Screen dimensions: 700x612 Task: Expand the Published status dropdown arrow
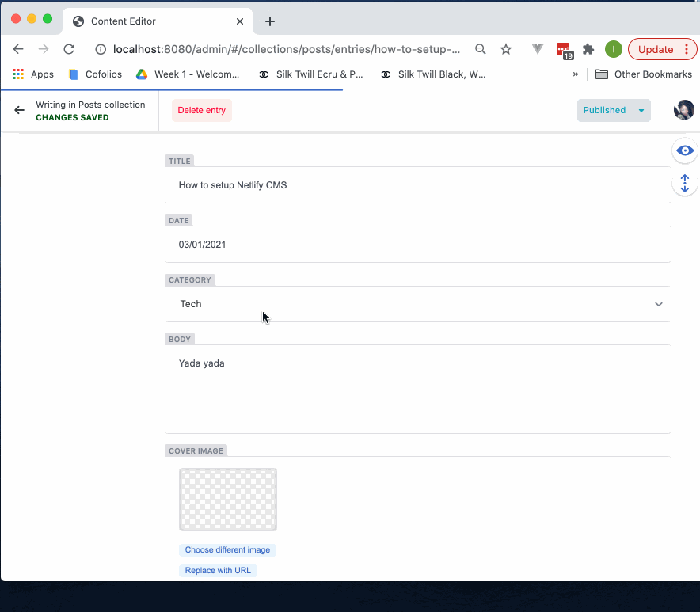(641, 110)
